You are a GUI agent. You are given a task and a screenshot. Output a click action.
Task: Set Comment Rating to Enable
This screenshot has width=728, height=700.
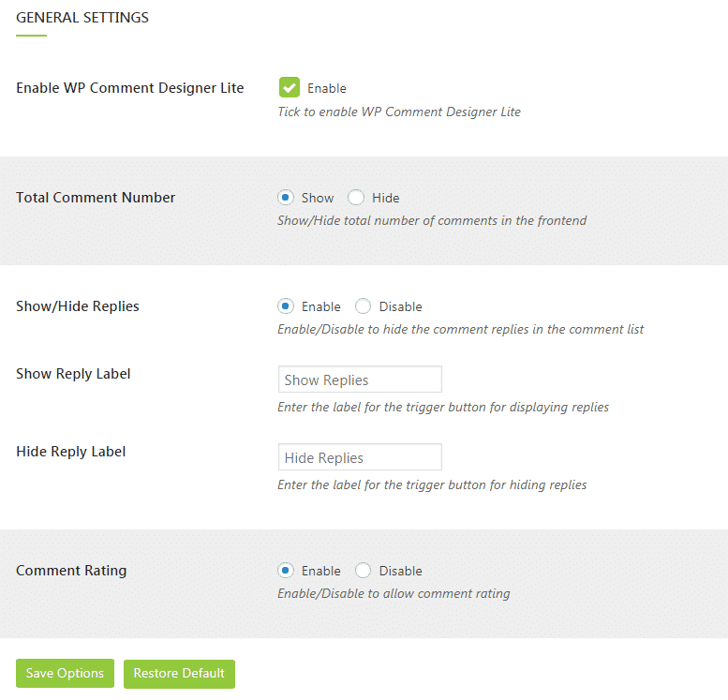click(x=286, y=570)
